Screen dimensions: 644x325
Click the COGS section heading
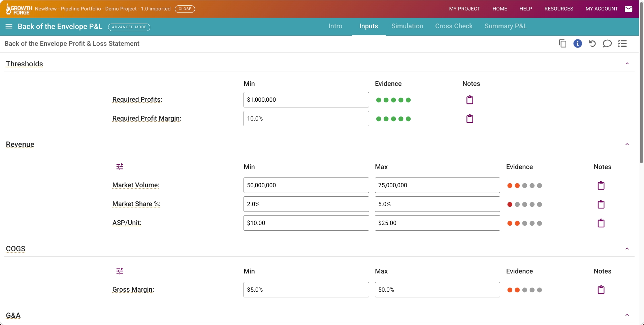coord(15,249)
